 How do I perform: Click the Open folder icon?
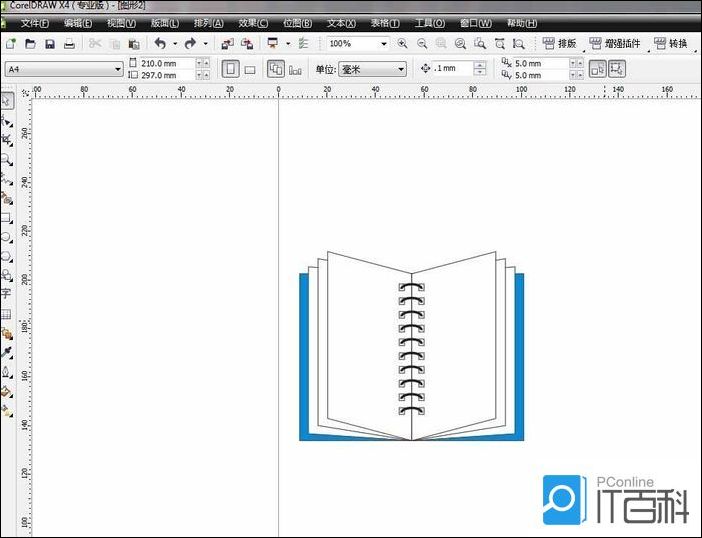tap(30, 43)
